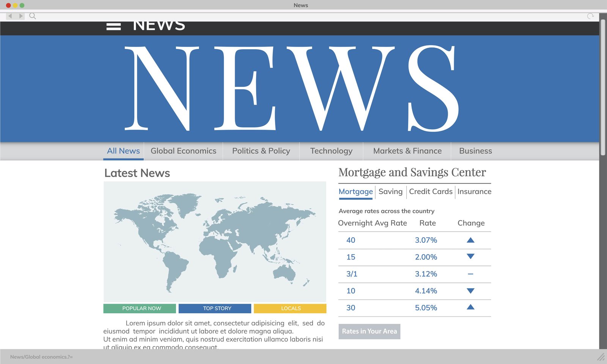Screen dimensions: 607x364
Task: Switch to the Global Economics tab
Action: 183,151
